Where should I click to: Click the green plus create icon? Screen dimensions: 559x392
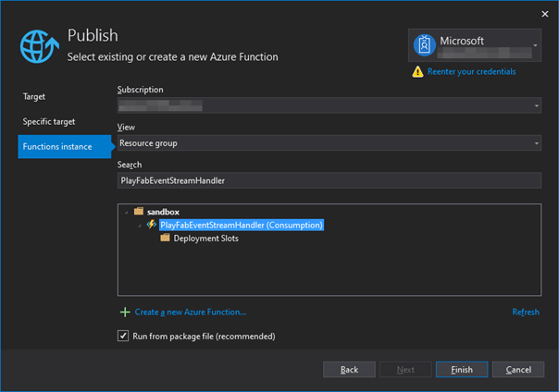[x=125, y=312]
